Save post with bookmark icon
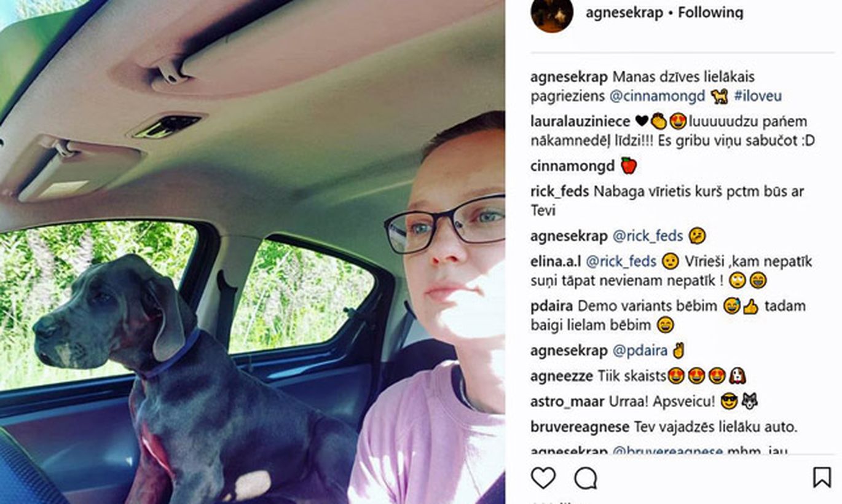842x504 pixels. point(822,478)
